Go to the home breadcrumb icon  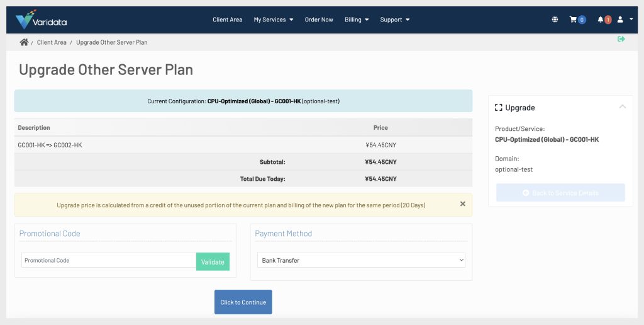point(24,42)
